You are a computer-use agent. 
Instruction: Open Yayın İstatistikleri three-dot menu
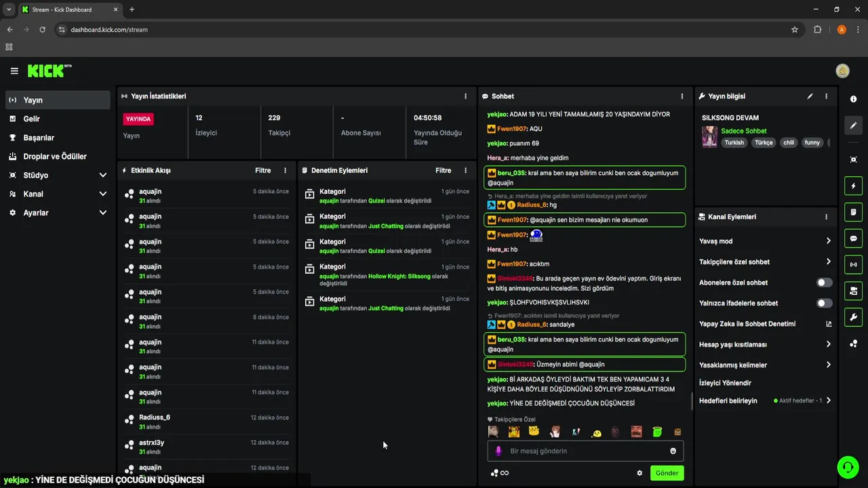tap(465, 96)
